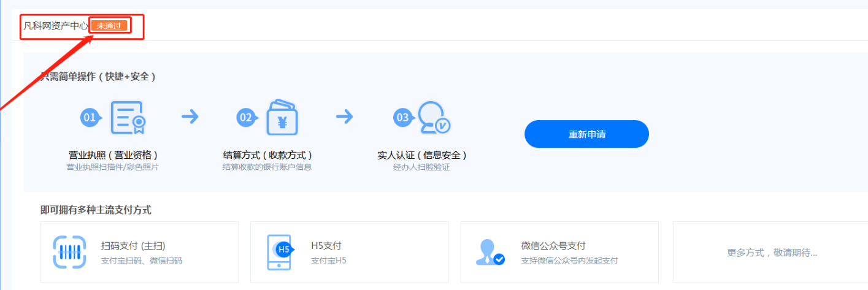
Task: Click the WeChat official account user icon
Action: [490, 252]
